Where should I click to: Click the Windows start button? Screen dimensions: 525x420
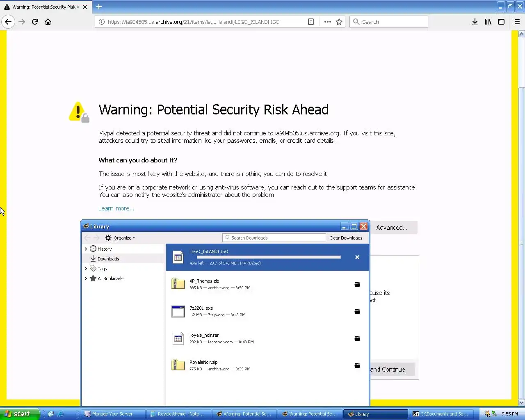(x=20, y=414)
